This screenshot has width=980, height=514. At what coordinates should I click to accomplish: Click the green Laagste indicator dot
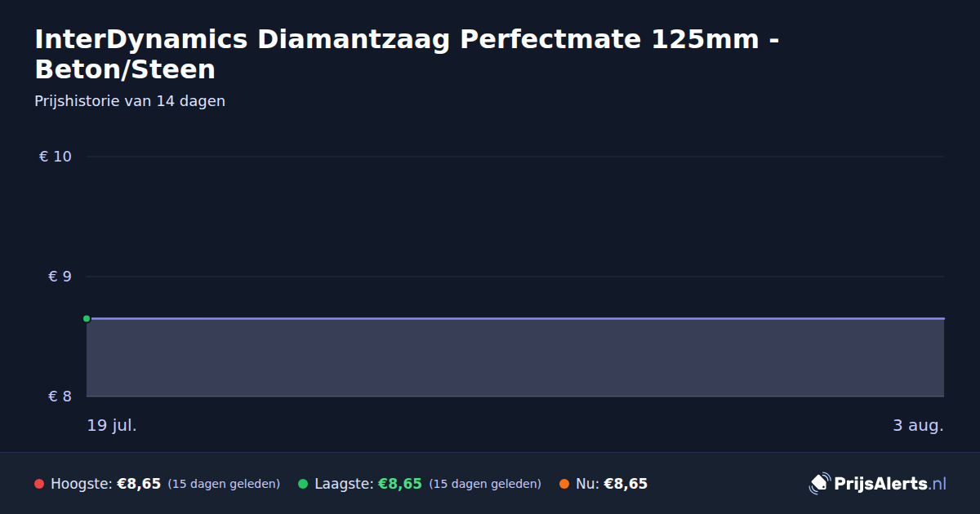[x=303, y=484]
